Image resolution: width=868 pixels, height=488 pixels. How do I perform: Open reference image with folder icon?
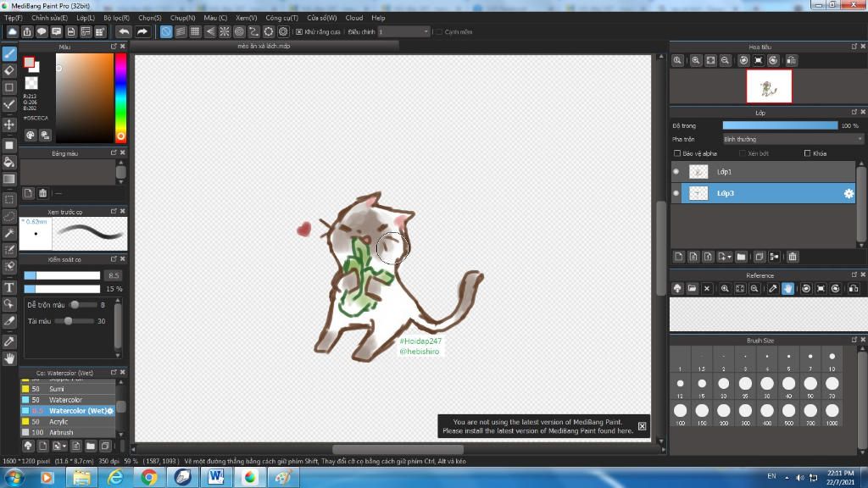click(x=692, y=288)
